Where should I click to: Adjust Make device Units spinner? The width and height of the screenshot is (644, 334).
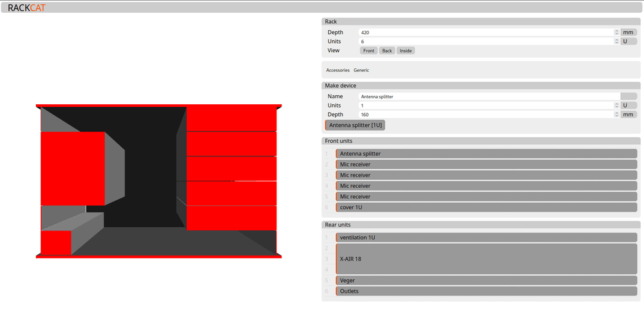point(616,106)
